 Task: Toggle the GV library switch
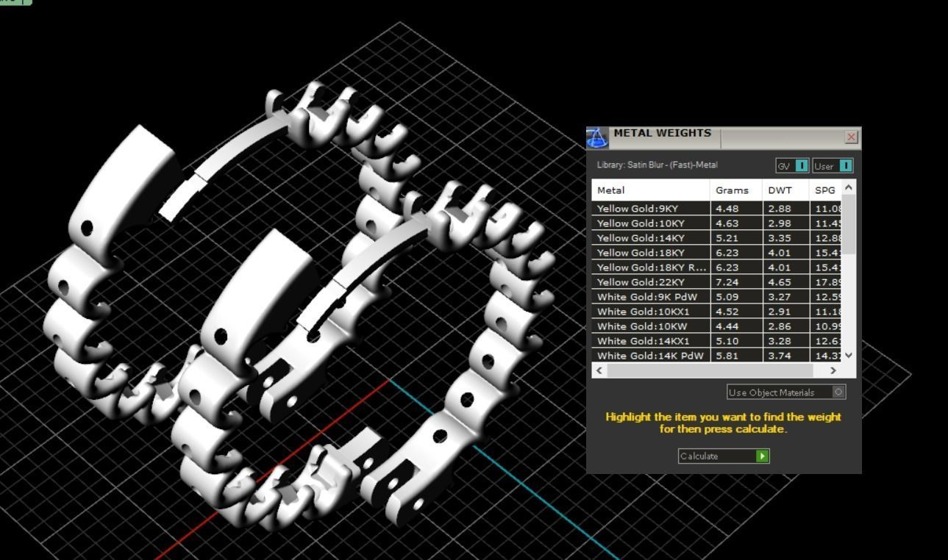[792, 166]
